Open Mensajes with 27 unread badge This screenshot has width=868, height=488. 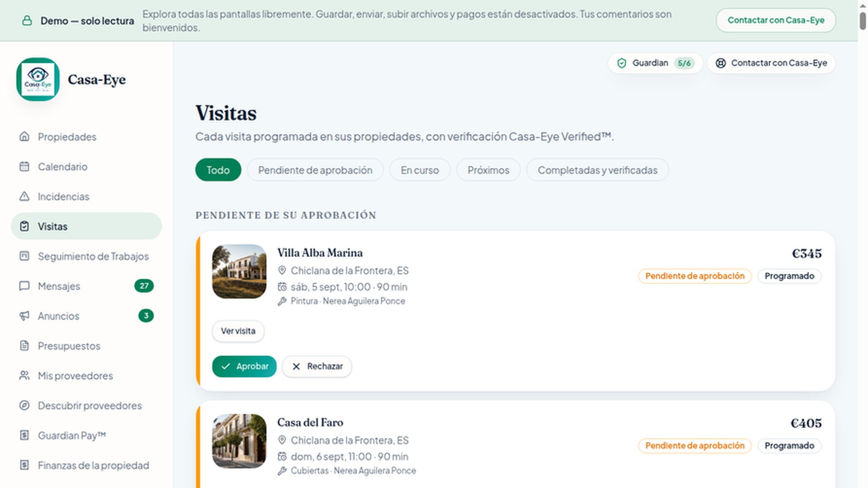click(x=86, y=286)
